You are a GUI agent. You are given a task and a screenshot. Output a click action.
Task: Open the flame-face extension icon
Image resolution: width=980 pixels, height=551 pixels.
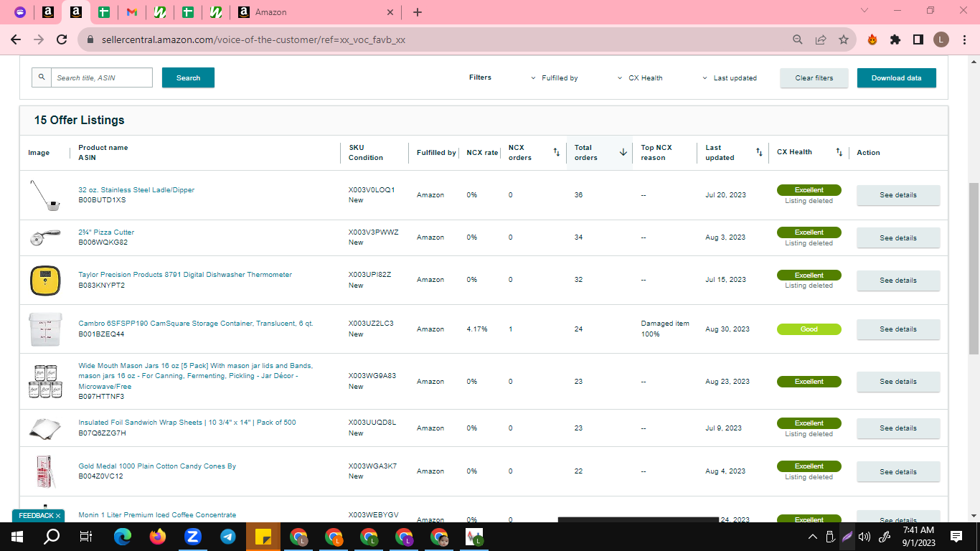872,39
